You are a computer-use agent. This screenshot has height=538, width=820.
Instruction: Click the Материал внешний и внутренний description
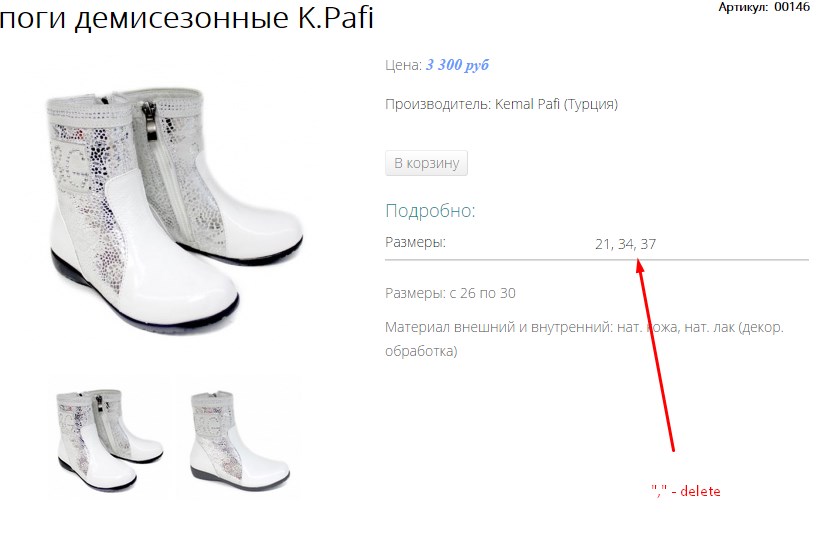pos(584,339)
